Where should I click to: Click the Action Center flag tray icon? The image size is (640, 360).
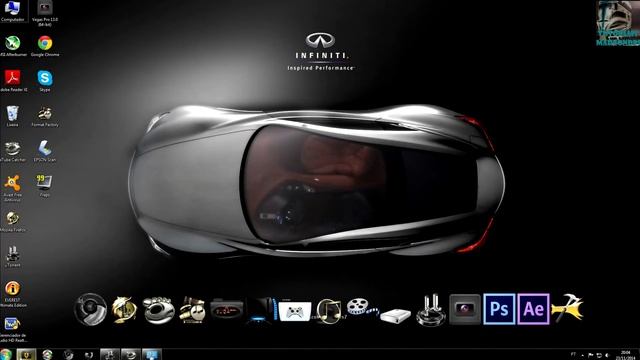click(591, 355)
